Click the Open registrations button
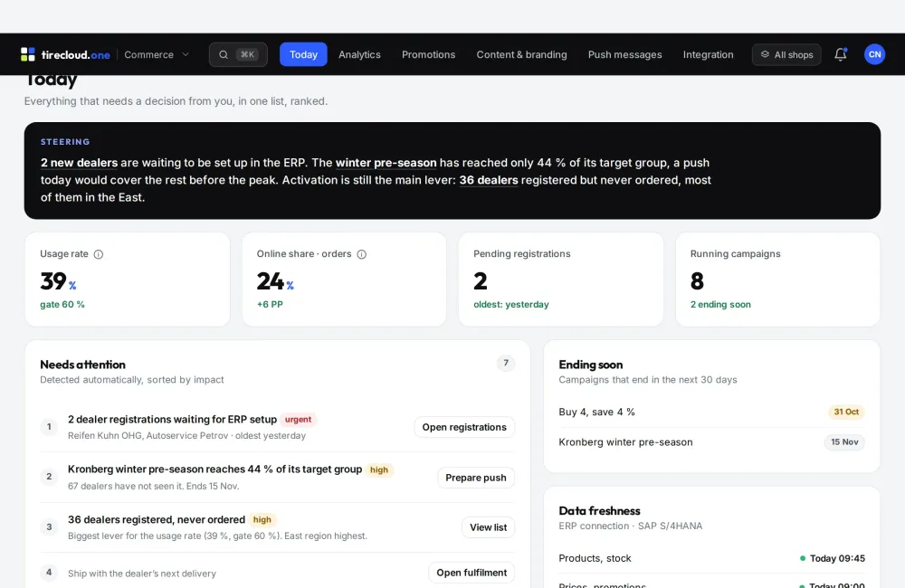This screenshot has width=905, height=588. coord(464,427)
